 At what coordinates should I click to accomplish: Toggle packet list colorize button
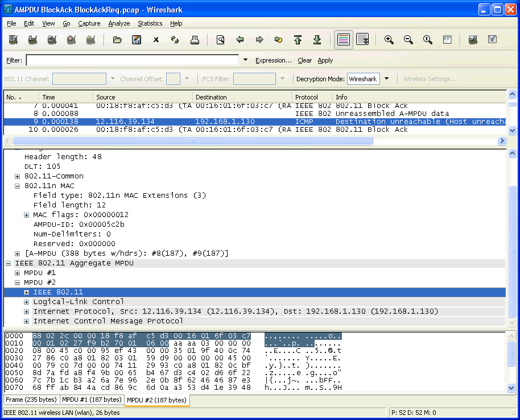(x=343, y=40)
